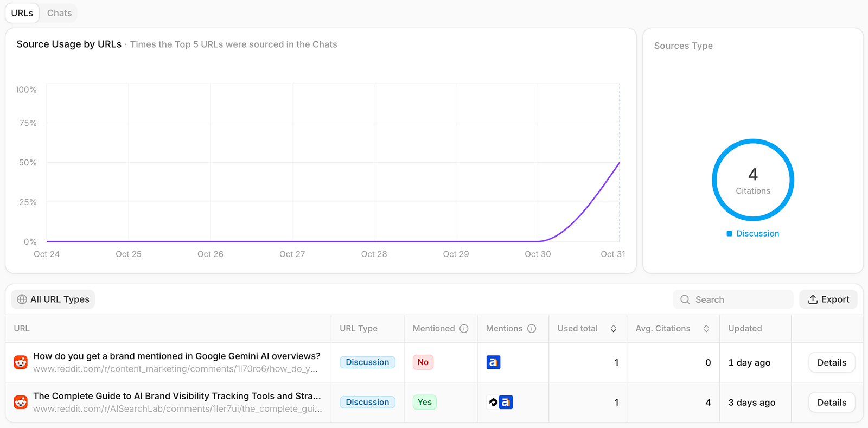The width and height of the screenshot is (868, 428).
Task: Sort by Avg. Citations column arrows
Action: point(706,329)
